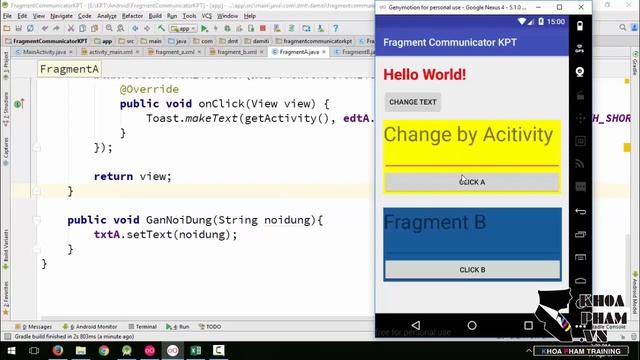Viewport: 640px width, 360px height.
Task: Run the app with green play
Action: coord(204,28)
